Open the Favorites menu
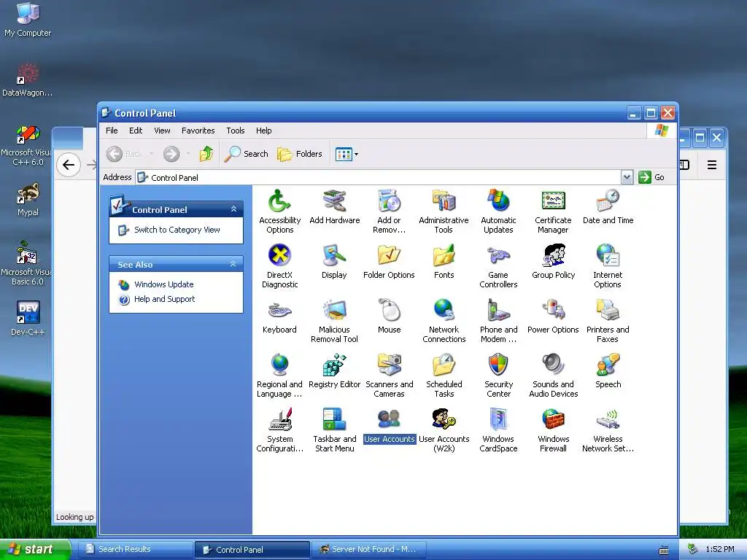 (198, 131)
